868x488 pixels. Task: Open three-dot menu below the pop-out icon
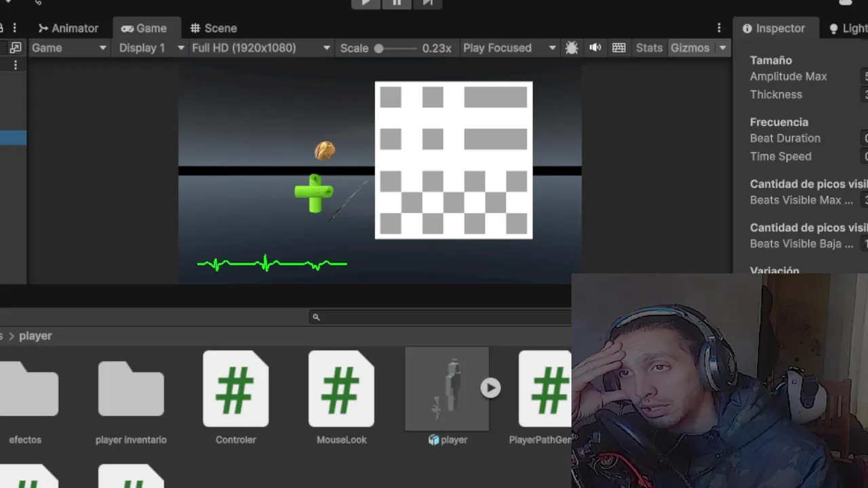click(15, 65)
